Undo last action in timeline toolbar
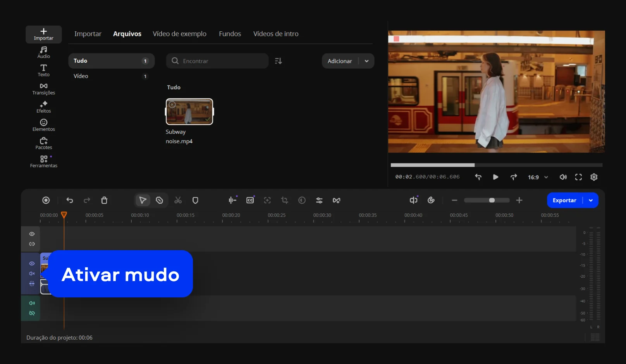The image size is (626, 364). click(x=70, y=200)
